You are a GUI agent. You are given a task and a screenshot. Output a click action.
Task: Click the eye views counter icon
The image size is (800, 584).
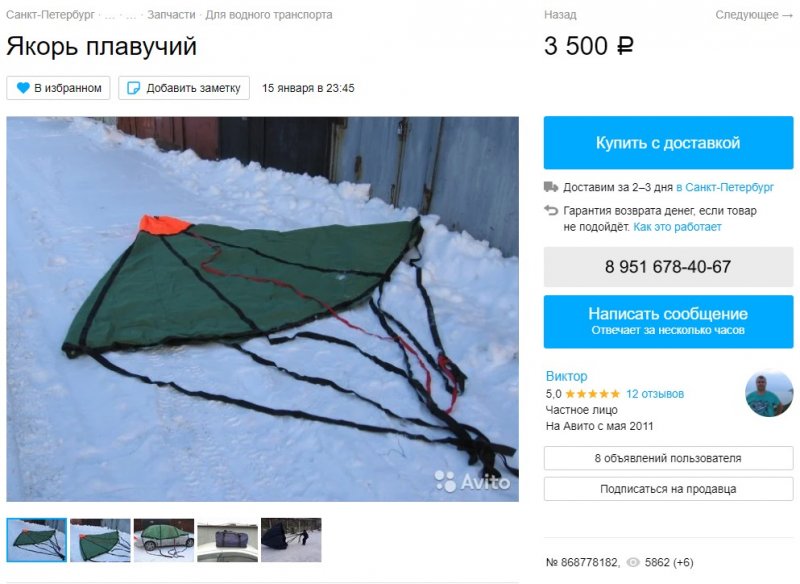[633, 562]
